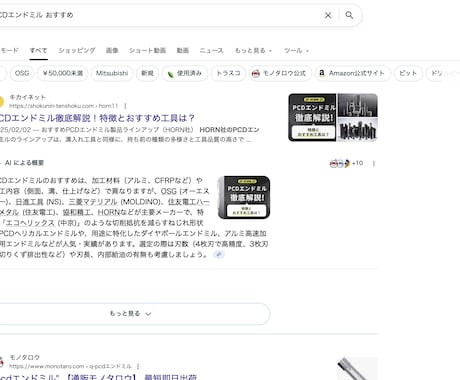460x380 pixels.
Task: Open the ショッピング tab
Action: pos(77,50)
